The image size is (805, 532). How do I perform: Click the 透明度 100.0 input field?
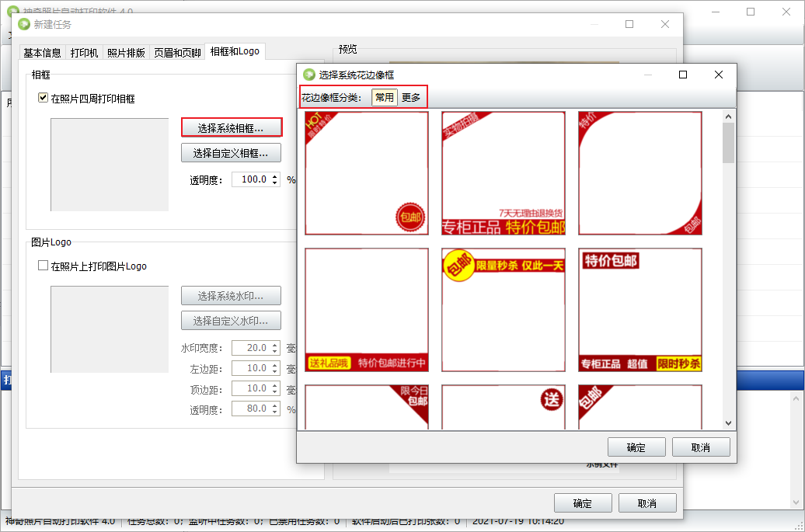point(249,179)
